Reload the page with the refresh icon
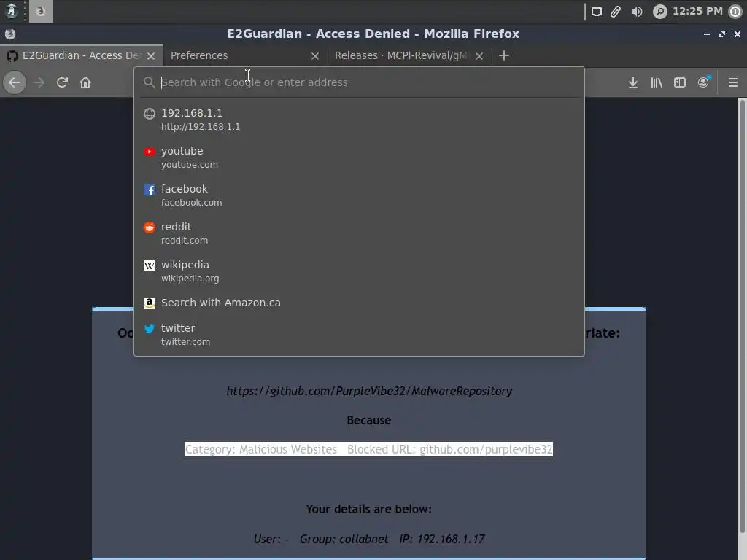The width and height of the screenshot is (747, 560). coord(62,82)
